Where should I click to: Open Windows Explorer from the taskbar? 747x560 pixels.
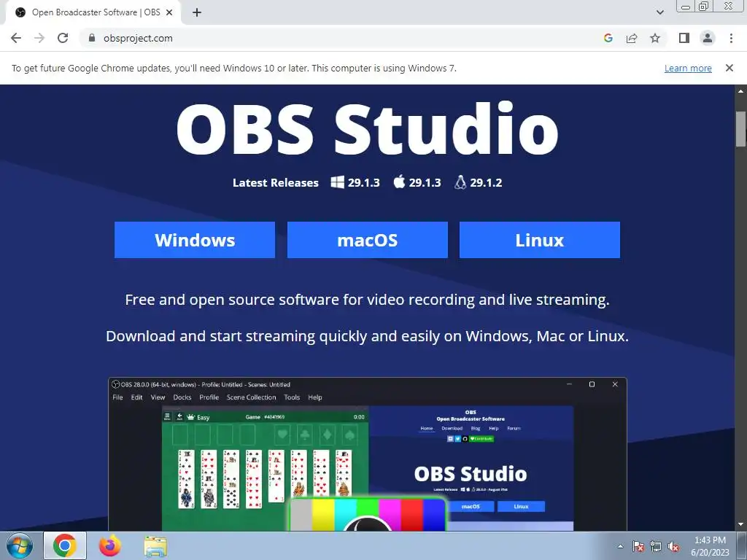pos(155,545)
